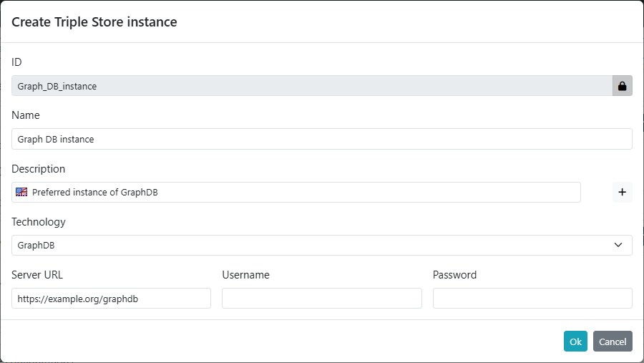Click the Technology label text

(x=38, y=222)
